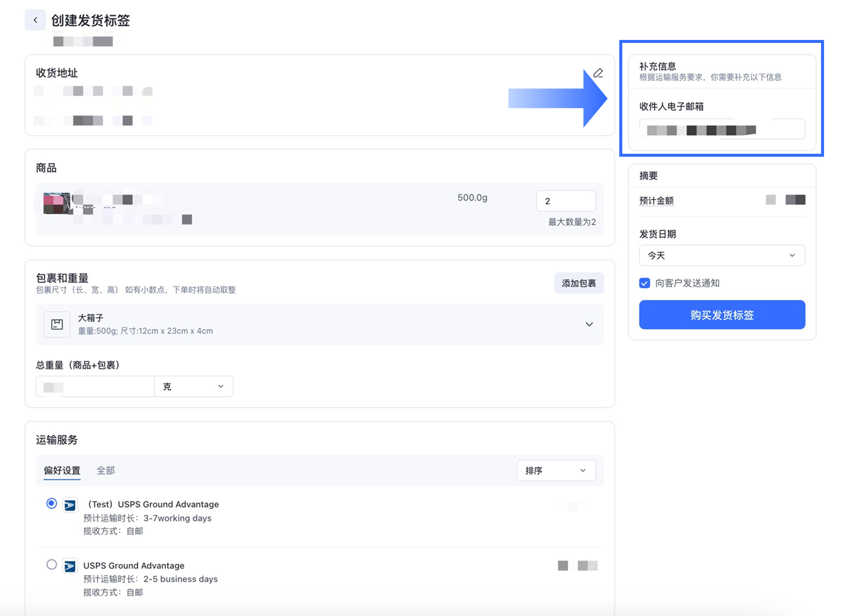Click the back arrow beside 创建发货标签

35,20
